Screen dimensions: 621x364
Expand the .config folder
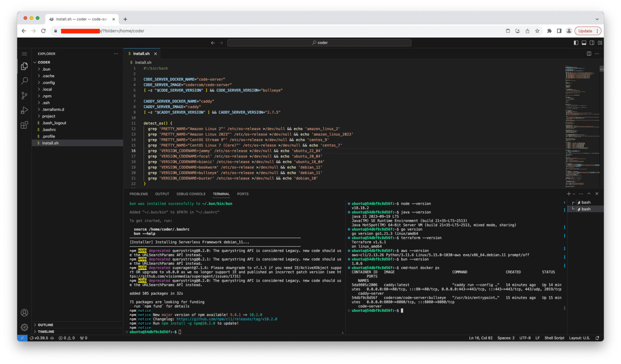pyautogui.click(x=78, y=82)
